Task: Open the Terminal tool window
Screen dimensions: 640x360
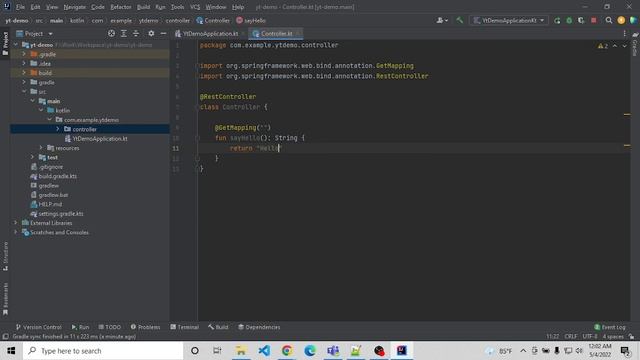Action: 184,327
